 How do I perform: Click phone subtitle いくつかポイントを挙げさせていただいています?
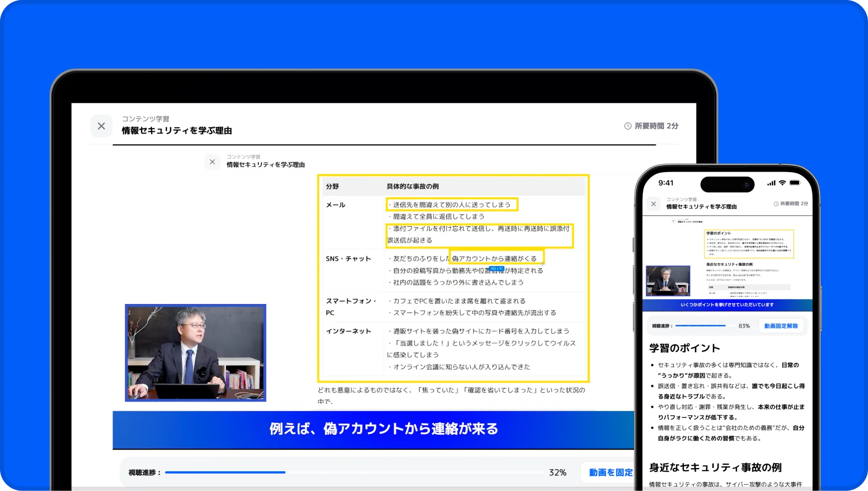727,305
